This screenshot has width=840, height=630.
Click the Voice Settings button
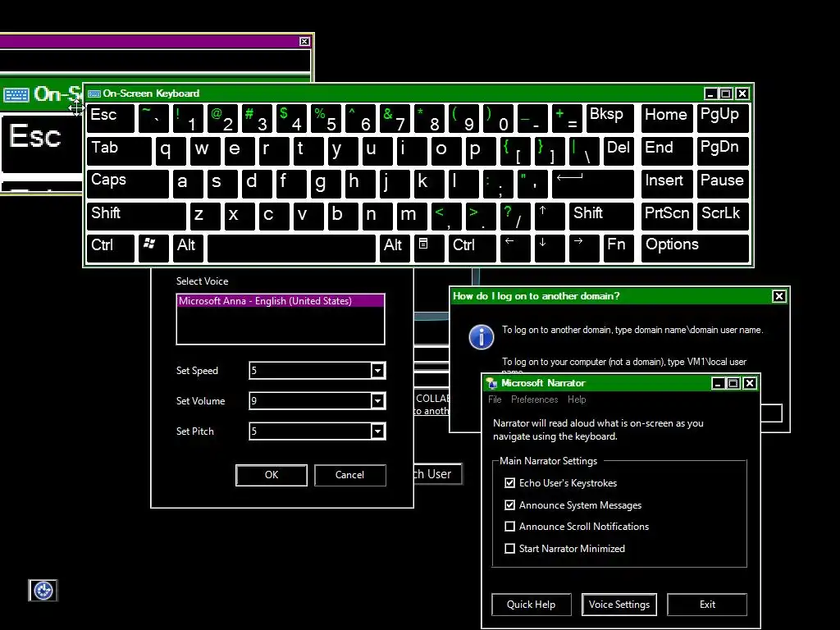click(619, 605)
